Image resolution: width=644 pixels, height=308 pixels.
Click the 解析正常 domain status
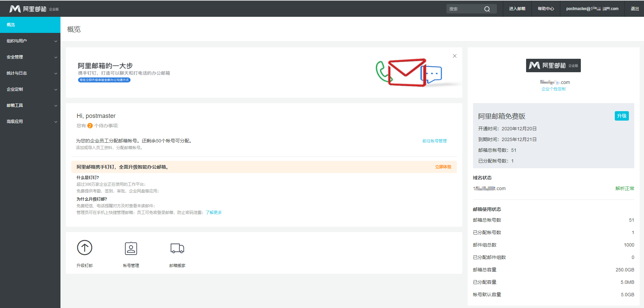click(x=625, y=188)
